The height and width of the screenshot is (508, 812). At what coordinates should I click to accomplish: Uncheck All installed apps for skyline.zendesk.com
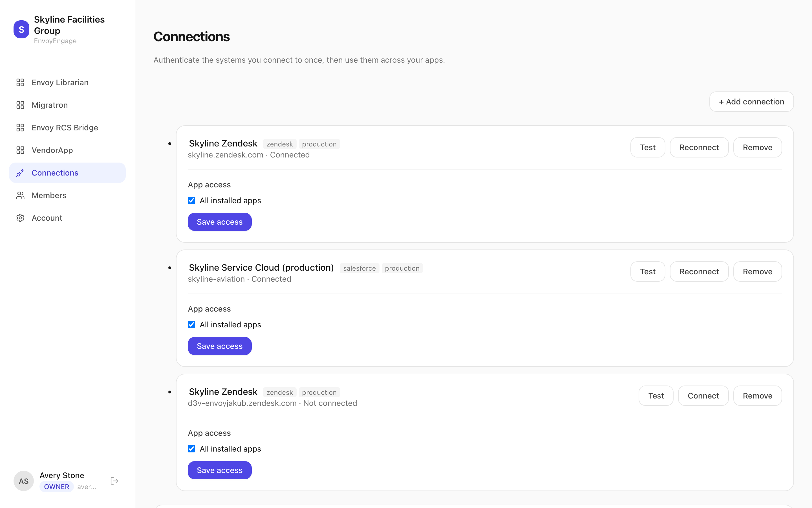tap(191, 200)
